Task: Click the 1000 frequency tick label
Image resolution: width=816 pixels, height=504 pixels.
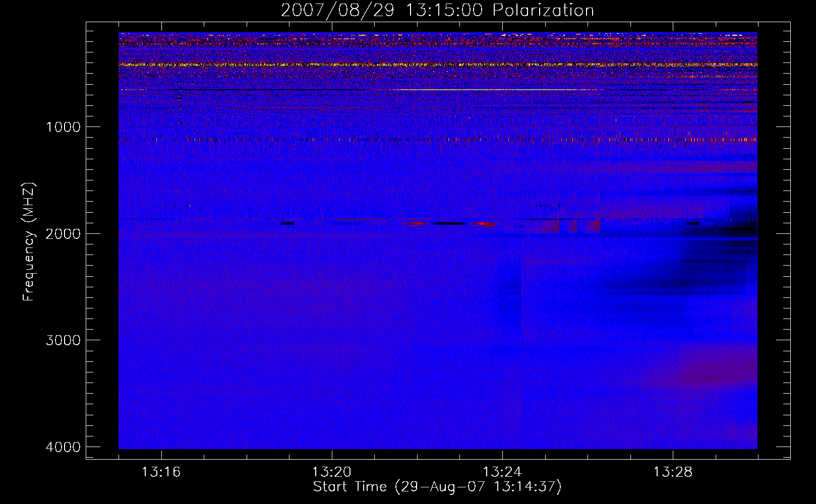Action: coord(63,127)
